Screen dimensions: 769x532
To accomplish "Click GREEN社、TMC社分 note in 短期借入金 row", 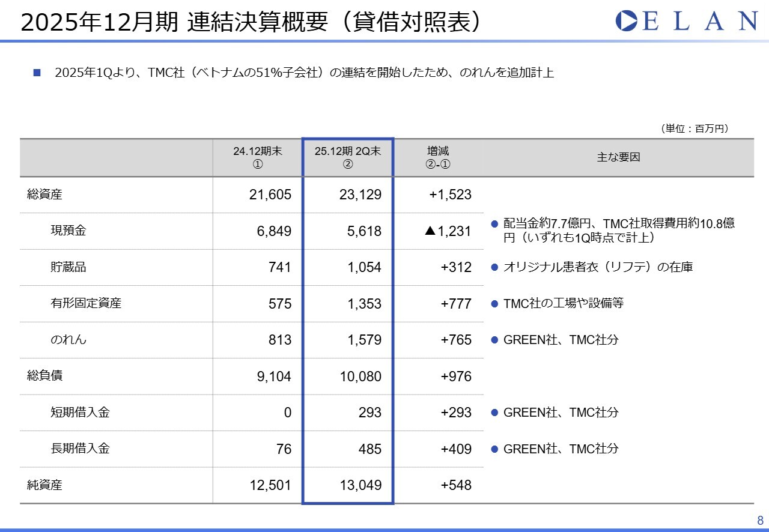I will click(x=561, y=413).
